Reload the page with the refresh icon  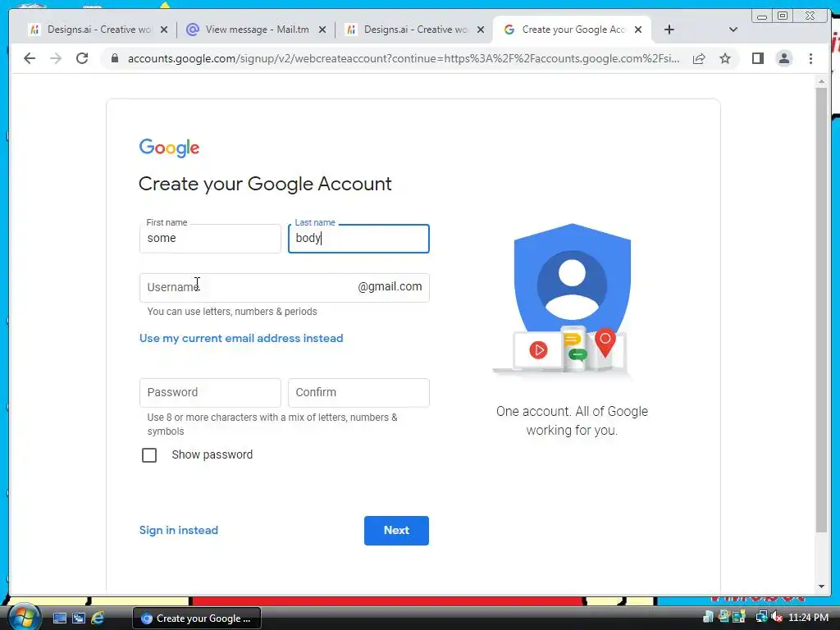pyautogui.click(x=82, y=58)
